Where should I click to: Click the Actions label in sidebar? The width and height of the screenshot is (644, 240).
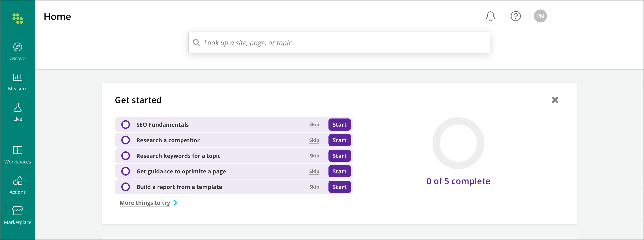[17, 192]
